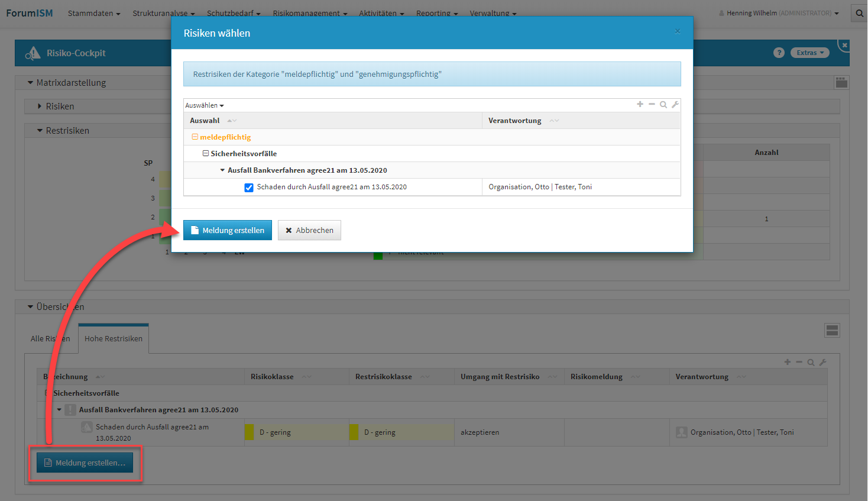Open the help question mark icon
This screenshot has height=501, width=868.
[x=779, y=53]
